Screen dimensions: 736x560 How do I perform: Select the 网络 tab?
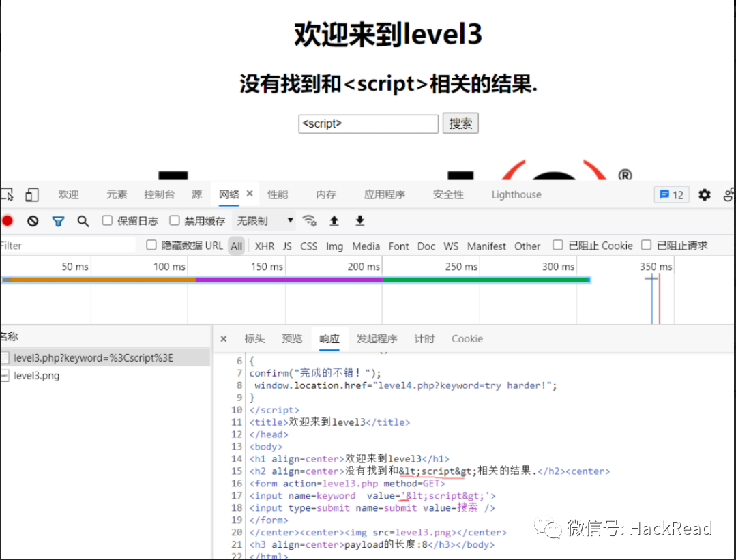[229, 194]
